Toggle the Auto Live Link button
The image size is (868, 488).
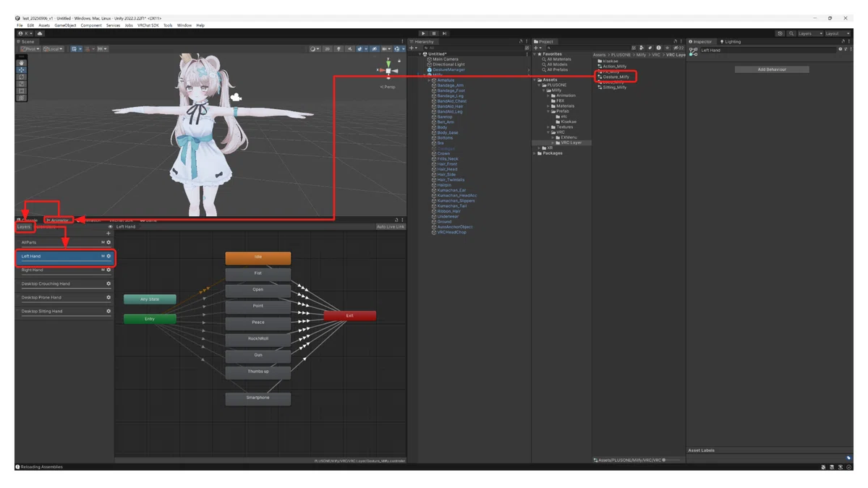(x=391, y=227)
